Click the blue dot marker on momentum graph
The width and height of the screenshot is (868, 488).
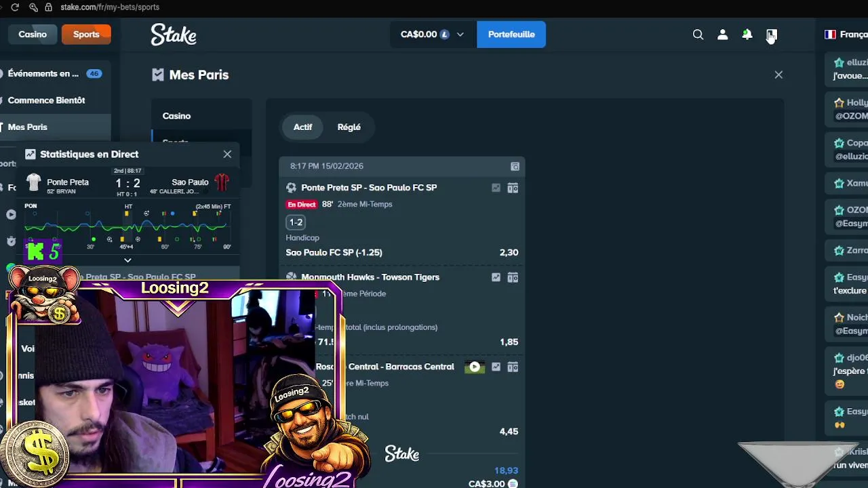pyautogui.click(x=172, y=213)
